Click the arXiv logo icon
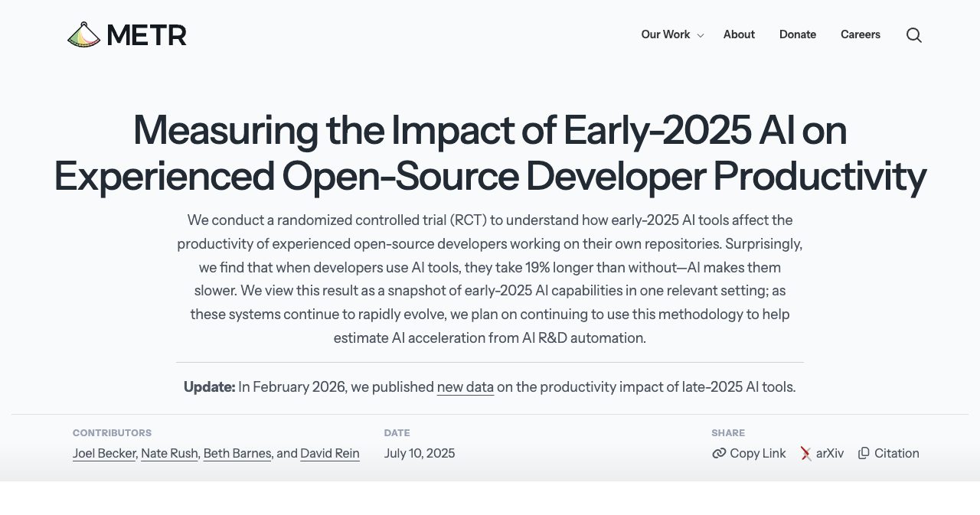The image size is (980, 515). coord(806,453)
